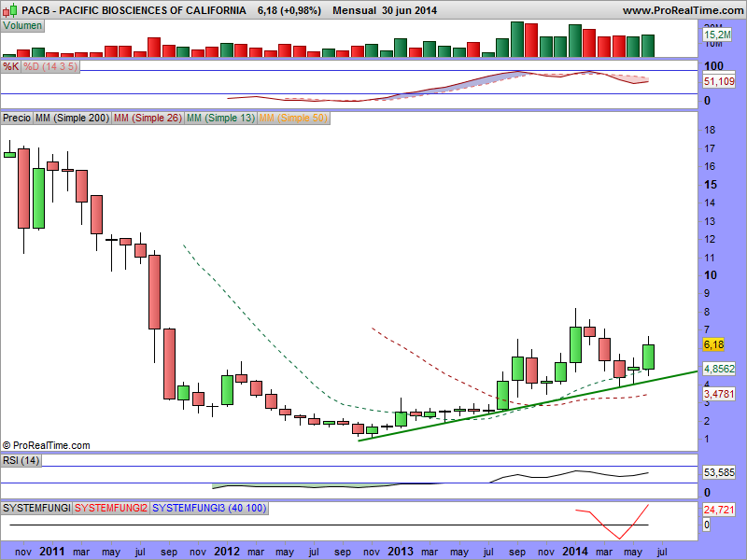Select the SYSTEMFUNGI3 (40 100) label
The width and height of the screenshot is (747, 560).
[209, 508]
